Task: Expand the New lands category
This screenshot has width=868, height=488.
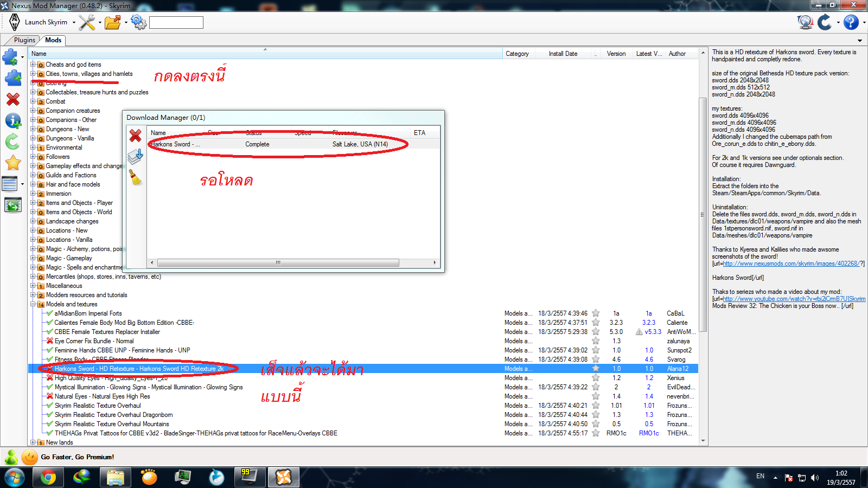Action: point(33,442)
